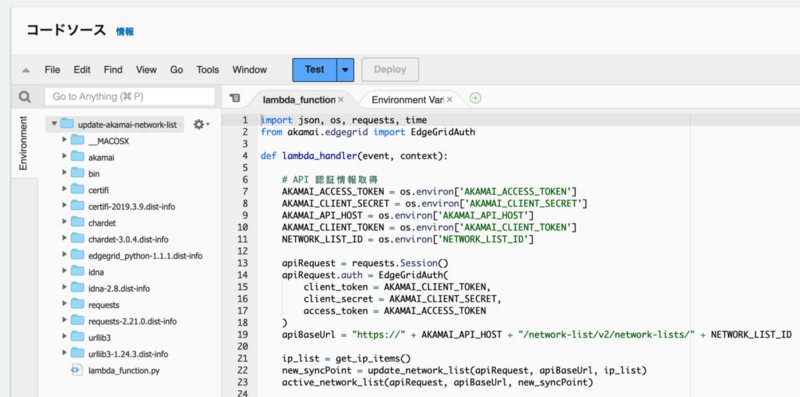
Task: Open the File menu
Action: tap(52, 70)
